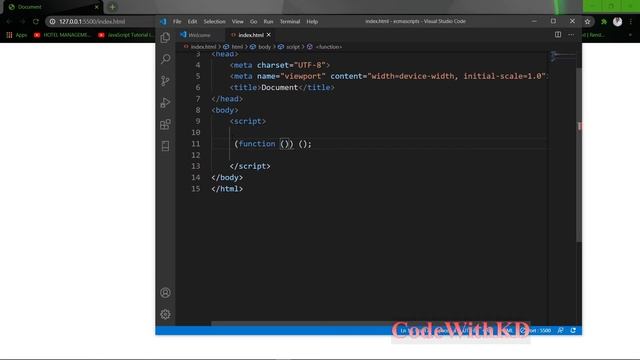Image resolution: width=640 pixels, height=360 pixels.
Task: Reload the Chrome page
Action: pyautogui.click(x=36, y=21)
